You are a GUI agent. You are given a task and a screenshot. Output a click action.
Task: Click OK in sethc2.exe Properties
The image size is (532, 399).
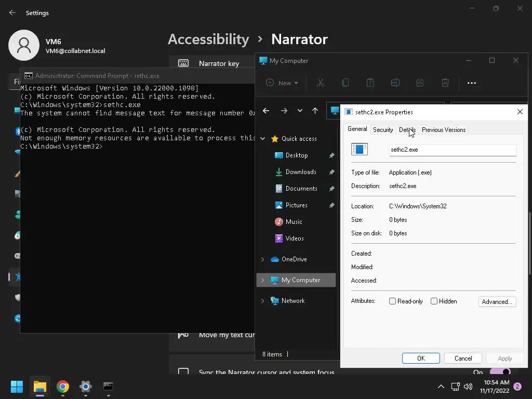[x=421, y=358]
